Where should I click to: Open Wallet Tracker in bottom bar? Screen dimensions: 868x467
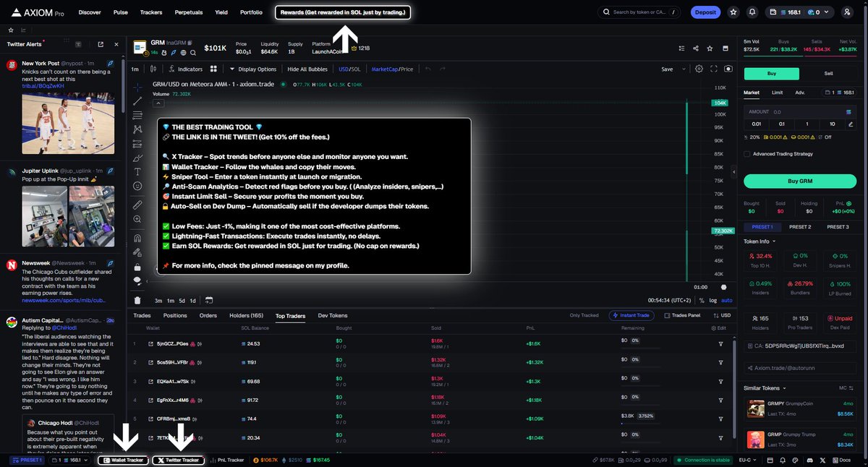point(124,460)
